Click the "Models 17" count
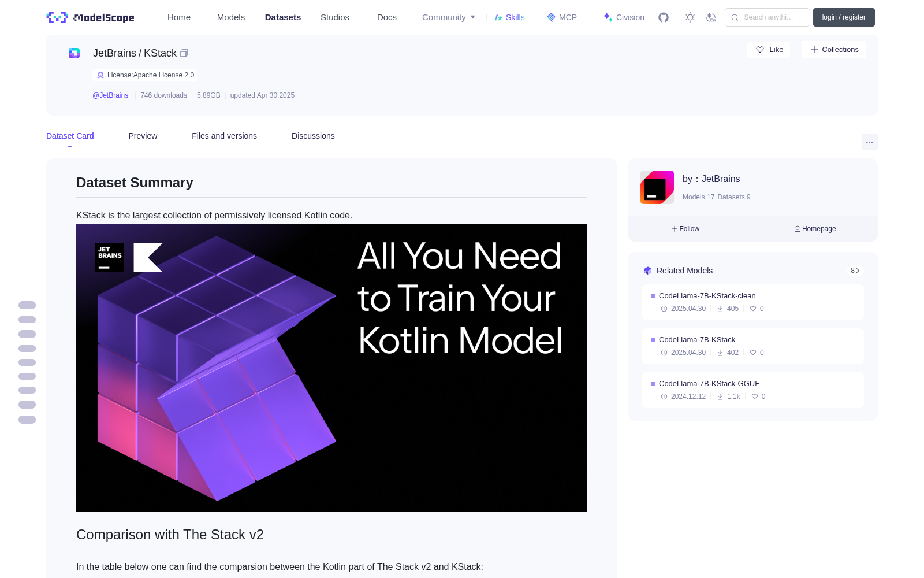924x578 pixels. click(698, 197)
